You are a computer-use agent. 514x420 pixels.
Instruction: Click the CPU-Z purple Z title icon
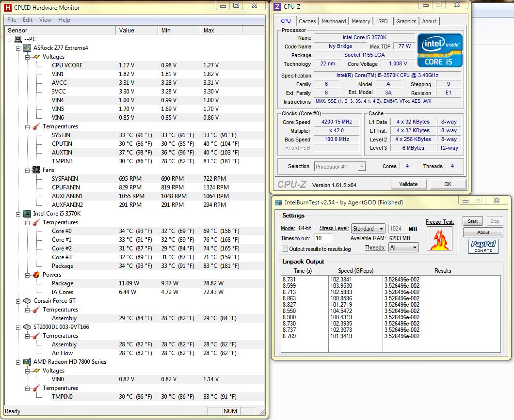point(277,7)
